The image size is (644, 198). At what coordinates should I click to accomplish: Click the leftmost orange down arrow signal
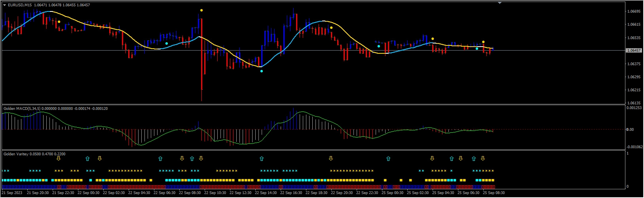[59, 158]
